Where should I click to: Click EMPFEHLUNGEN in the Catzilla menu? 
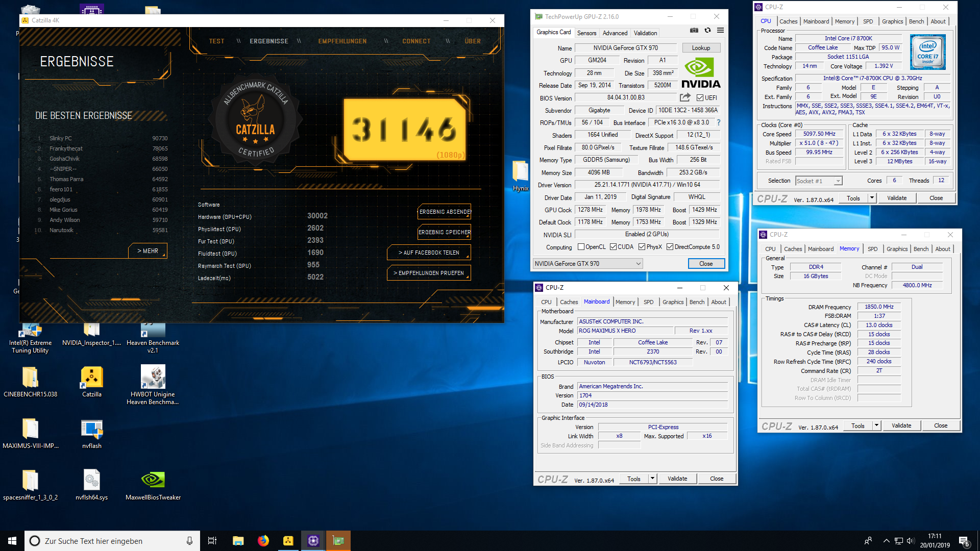(342, 41)
